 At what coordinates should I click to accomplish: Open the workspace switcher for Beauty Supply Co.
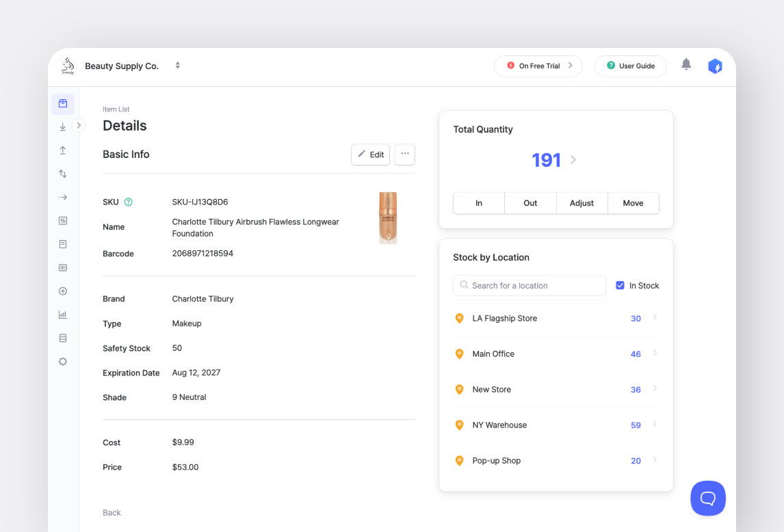(x=177, y=66)
